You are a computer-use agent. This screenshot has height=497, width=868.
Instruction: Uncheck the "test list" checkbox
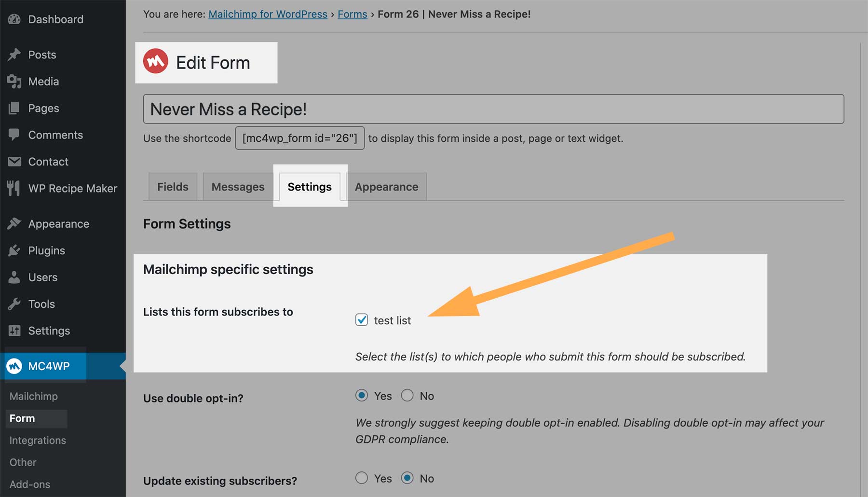362,320
